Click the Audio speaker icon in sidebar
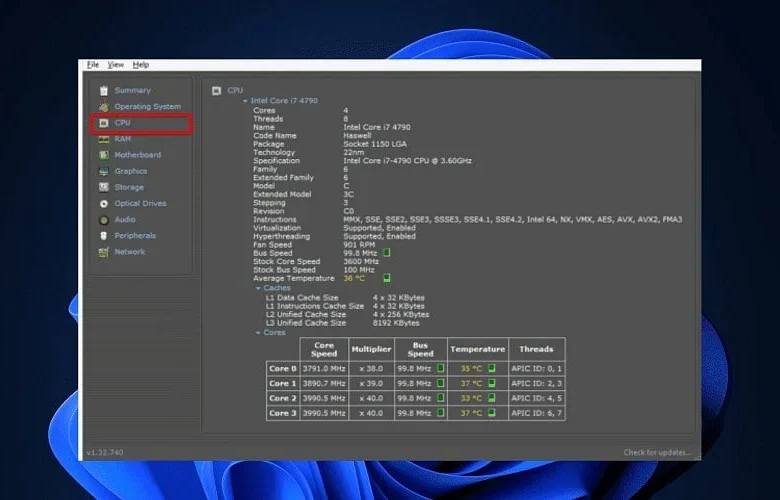This screenshot has width=780, height=500. pos(103,219)
